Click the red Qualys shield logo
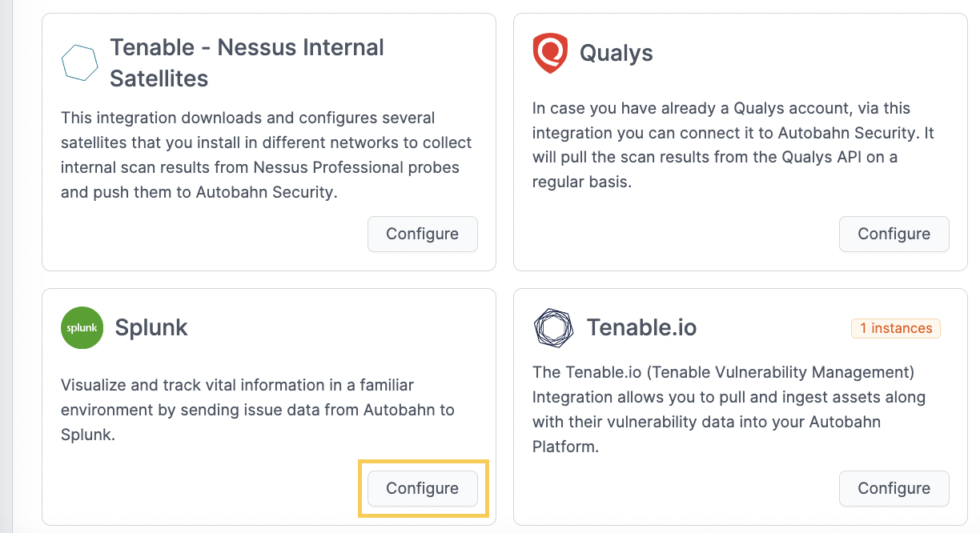 (x=550, y=54)
